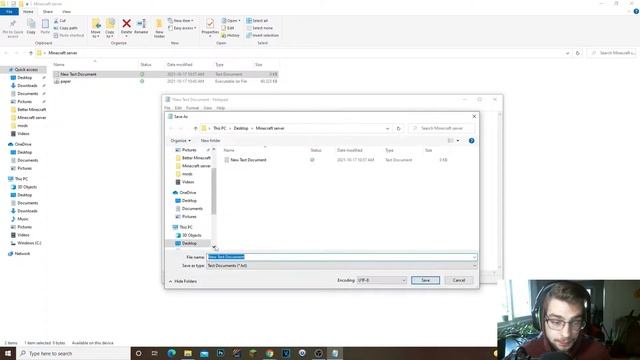Click the Up arrow in Explorer address bar
The height and width of the screenshot is (360, 640).
31,53
